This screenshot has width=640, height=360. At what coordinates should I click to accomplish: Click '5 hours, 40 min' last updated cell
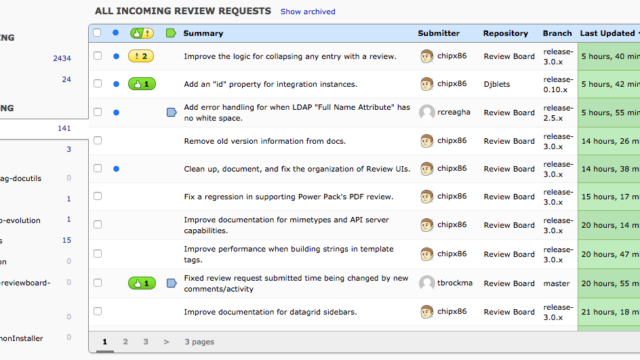(610, 56)
